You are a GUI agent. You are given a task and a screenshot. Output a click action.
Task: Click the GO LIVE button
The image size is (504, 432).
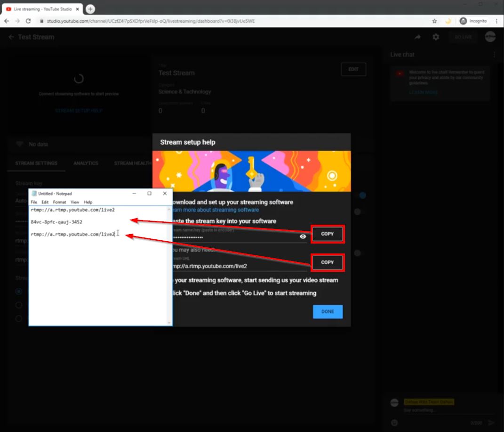pos(463,37)
